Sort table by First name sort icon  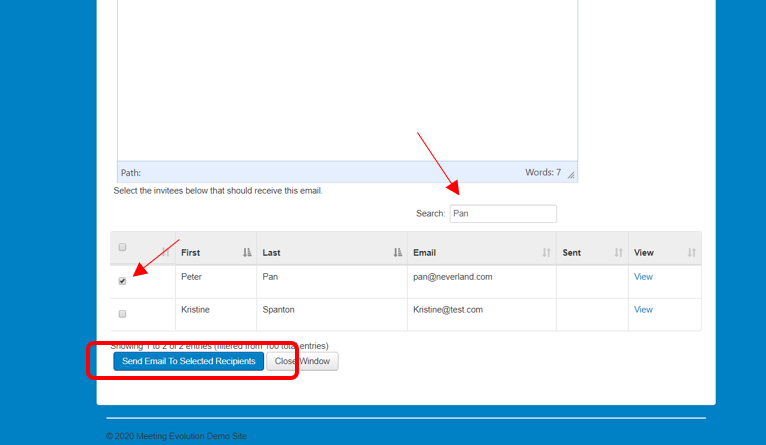pyautogui.click(x=247, y=253)
